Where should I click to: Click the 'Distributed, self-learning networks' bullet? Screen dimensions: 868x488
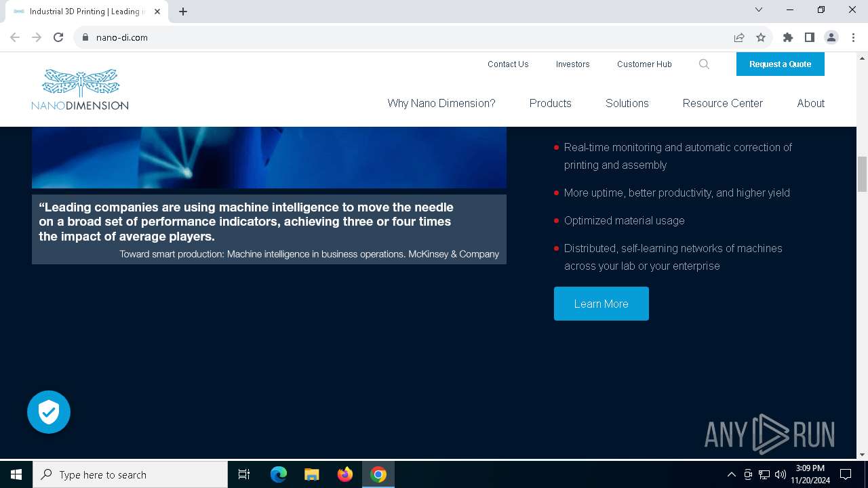click(673, 257)
